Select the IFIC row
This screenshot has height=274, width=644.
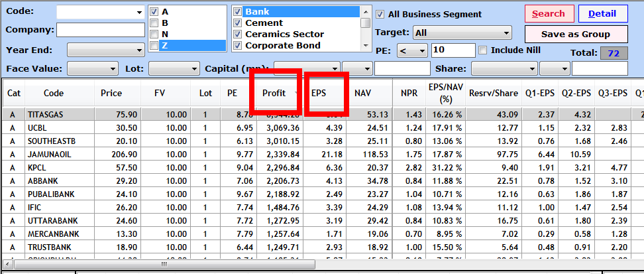coord(322,208)
